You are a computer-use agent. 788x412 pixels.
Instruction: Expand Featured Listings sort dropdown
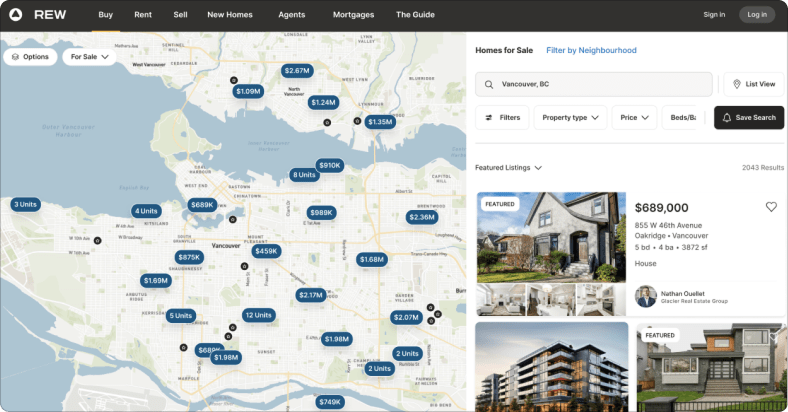[x=508, y=168]
